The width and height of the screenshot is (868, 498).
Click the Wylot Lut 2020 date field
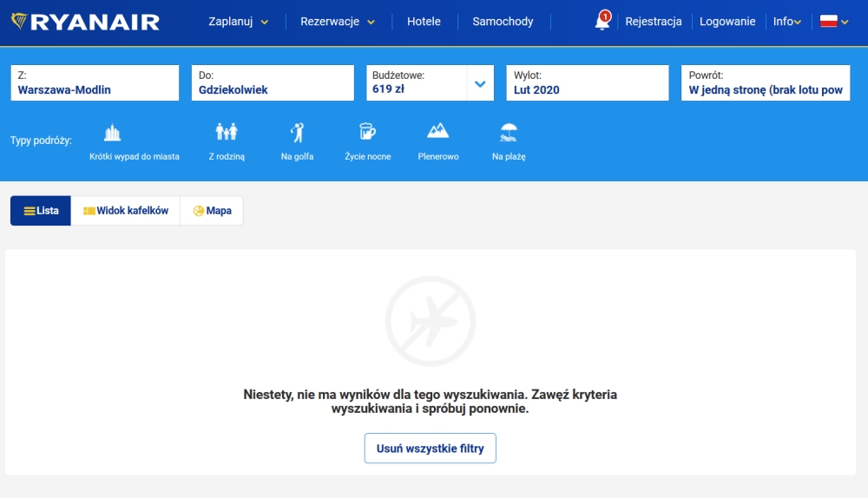click(588, 83)
